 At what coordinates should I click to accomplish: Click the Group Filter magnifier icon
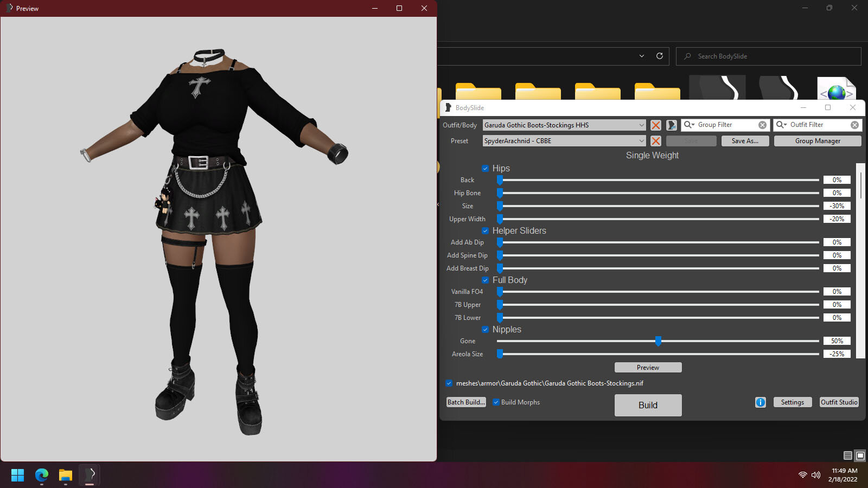click(x=689, y=125)
